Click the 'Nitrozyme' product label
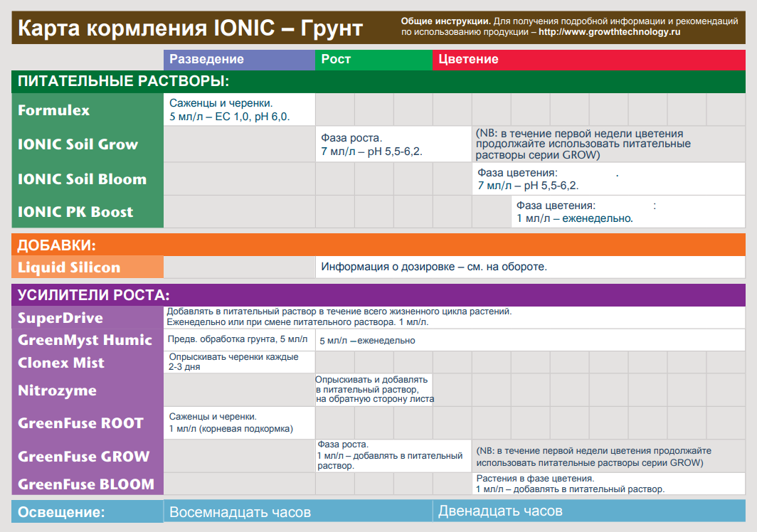This screenshot has width=757, height=532. (57, 390)
